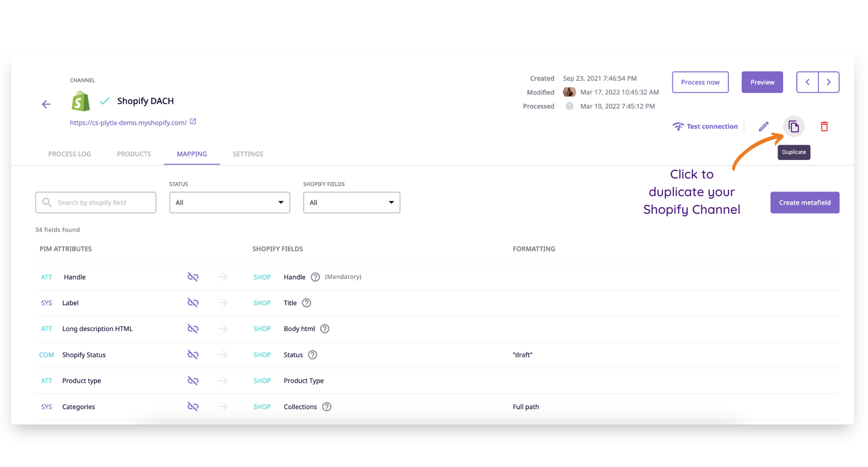The height and width of the screenshot is (467, 868).
Task: Go to next channel with right chevron
Action: 829,82
